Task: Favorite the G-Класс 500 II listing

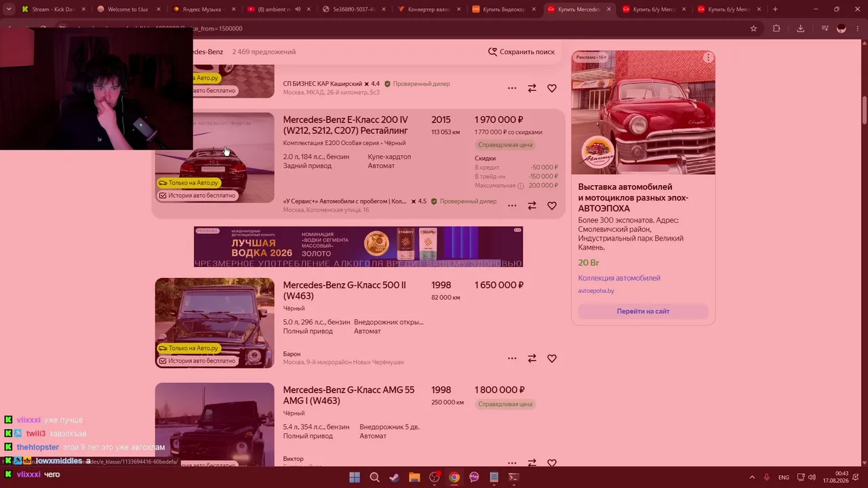Action: [552, 359]
